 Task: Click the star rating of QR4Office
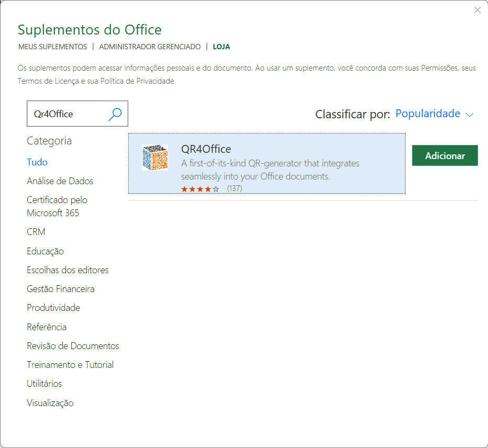[200, 188]
